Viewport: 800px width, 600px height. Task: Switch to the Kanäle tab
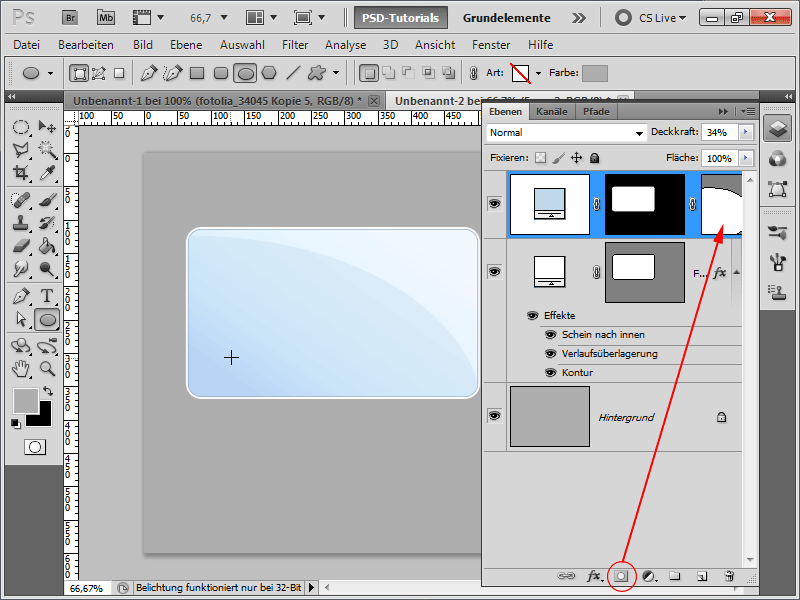coord(552,112)
